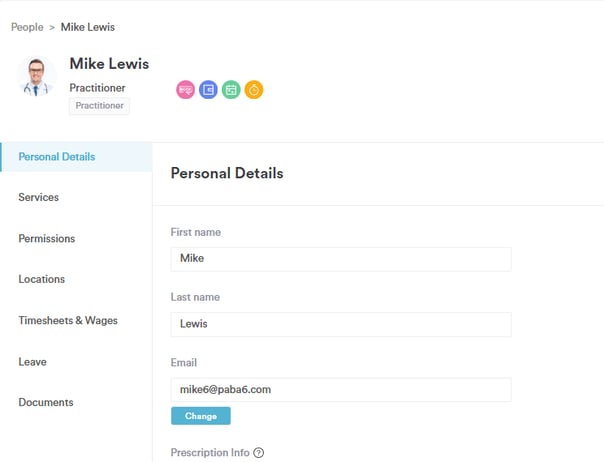Click the Practitioner role tag
604x462 pixels.
[99, 106]
